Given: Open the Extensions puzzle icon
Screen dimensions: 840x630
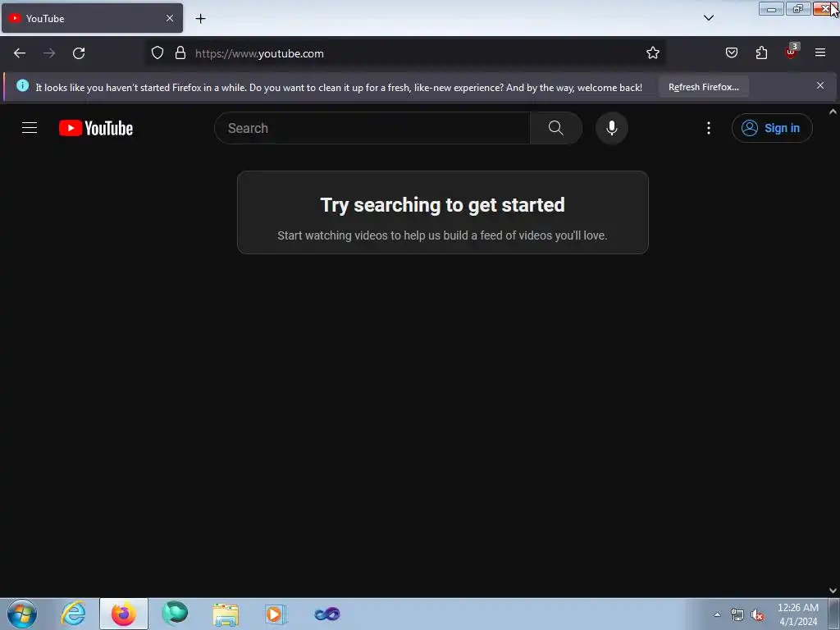Looking at the screenshot, I should 761,53.
